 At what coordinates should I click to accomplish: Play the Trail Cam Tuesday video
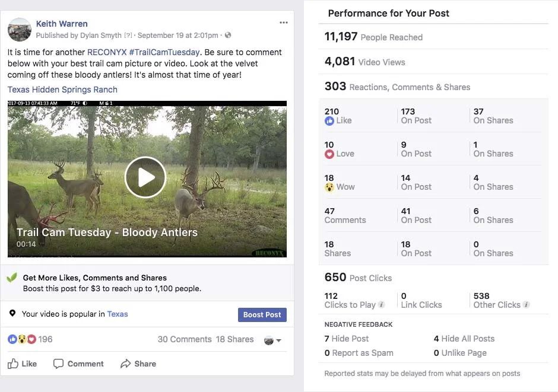click(x=145, y=177)
